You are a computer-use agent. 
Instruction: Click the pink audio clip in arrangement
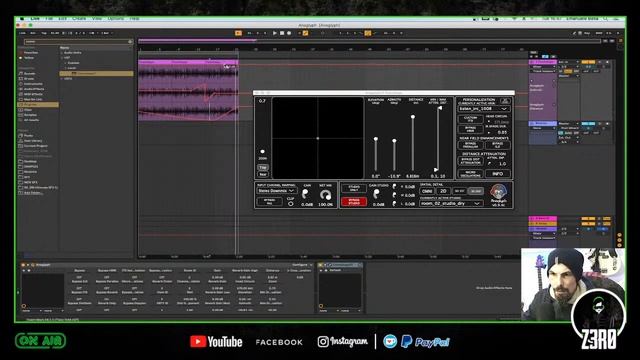pos(188,90)
